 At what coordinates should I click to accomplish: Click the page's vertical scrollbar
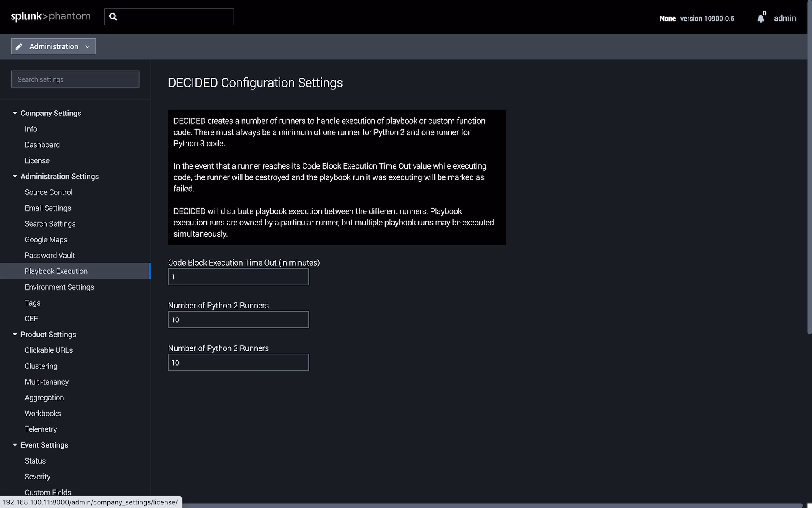click(x=809, y=167)
